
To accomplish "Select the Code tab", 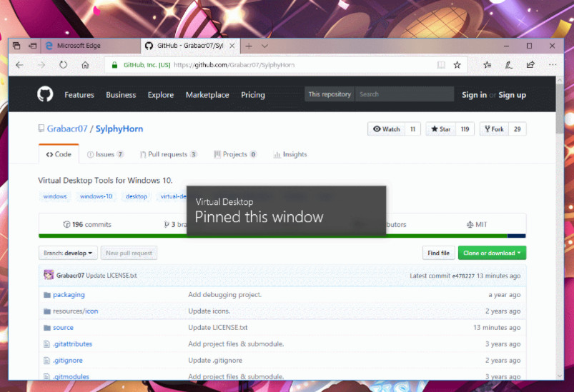I will tap(59, 154).
